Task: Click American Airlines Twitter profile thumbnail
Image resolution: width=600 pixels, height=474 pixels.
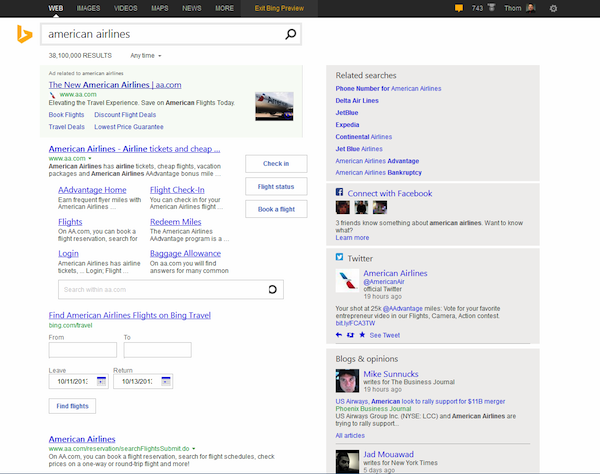Action: [x=347, y=281]
